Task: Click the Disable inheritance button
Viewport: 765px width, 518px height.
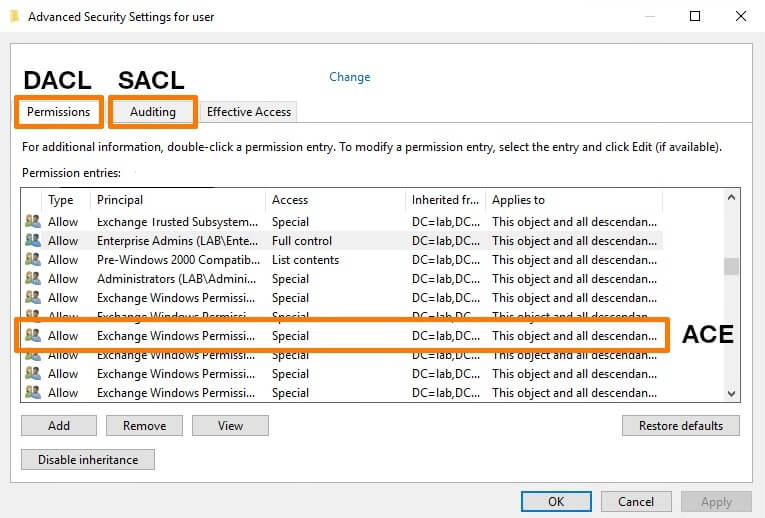Action: coord(87,460)
